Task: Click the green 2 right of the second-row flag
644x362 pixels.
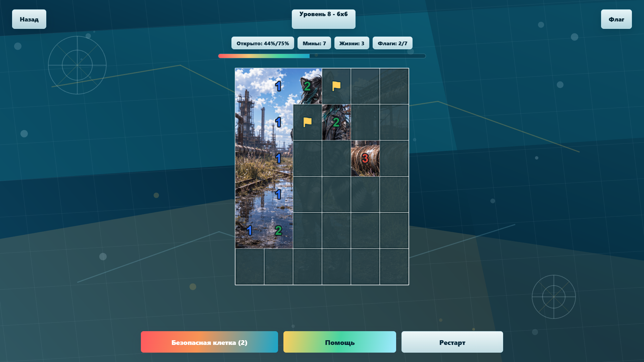Action: tap(336, 122)
